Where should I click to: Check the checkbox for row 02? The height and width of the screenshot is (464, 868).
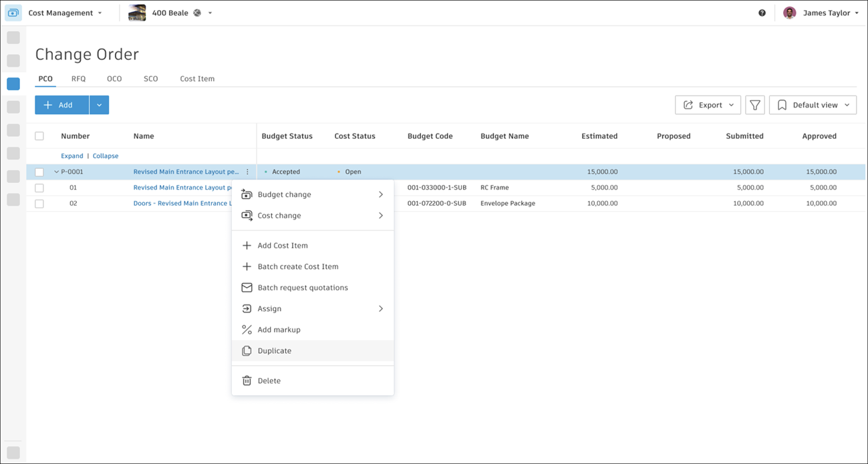point(39,203)
